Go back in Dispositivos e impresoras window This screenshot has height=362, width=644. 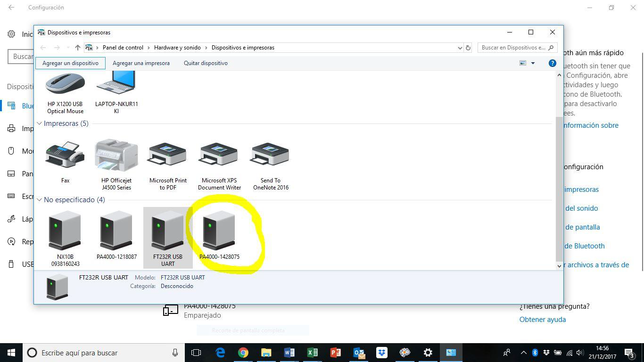pyautogui.click(x=43, y=48)
